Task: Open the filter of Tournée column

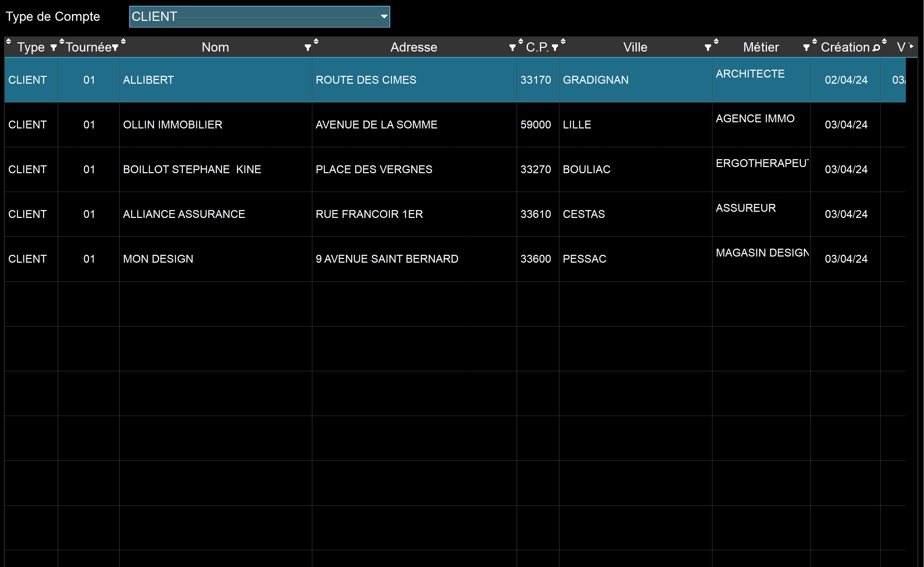Action: pos(115,47)
